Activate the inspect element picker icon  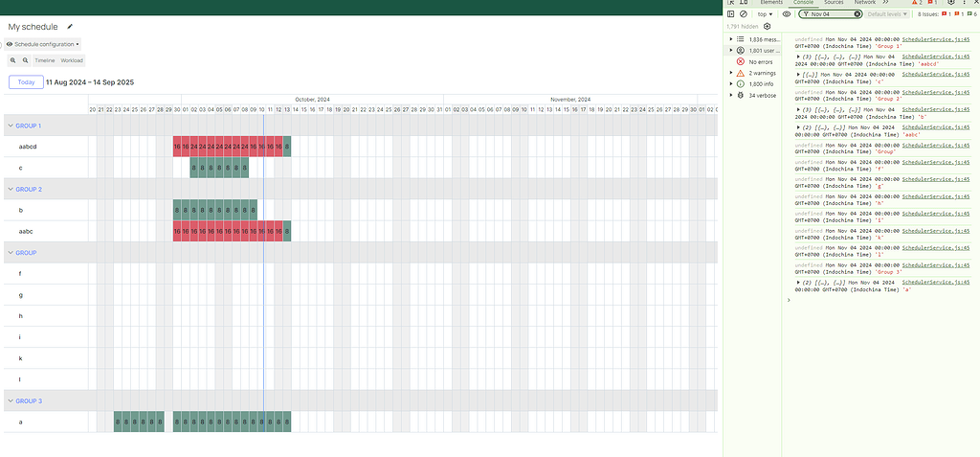730,3
